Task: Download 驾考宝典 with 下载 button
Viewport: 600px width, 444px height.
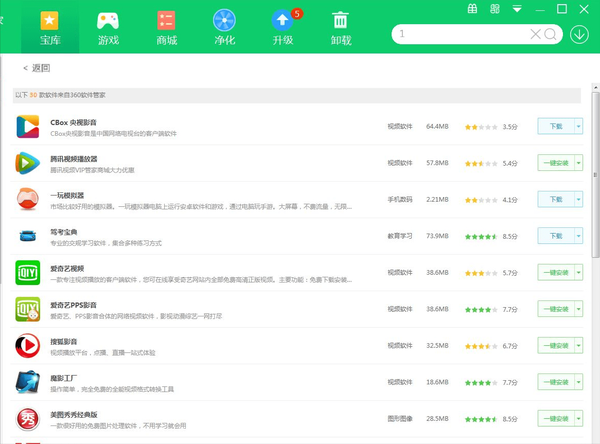Action: [556, 236]
